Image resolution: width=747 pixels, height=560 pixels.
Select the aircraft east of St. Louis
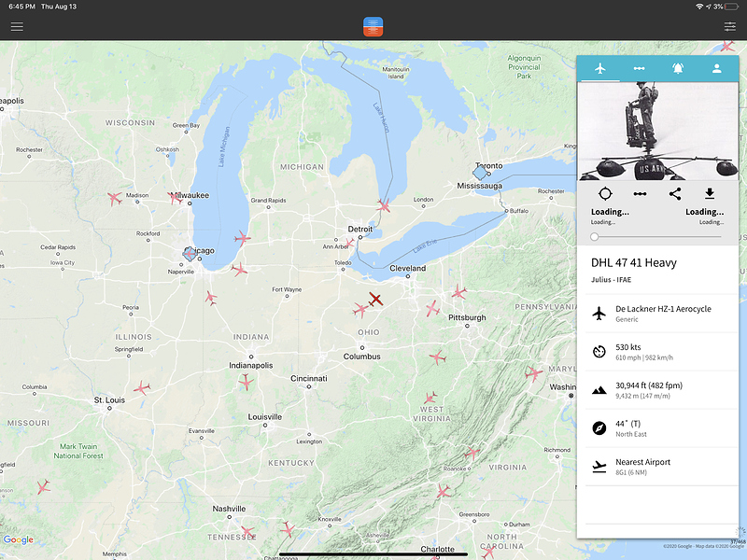142,388
